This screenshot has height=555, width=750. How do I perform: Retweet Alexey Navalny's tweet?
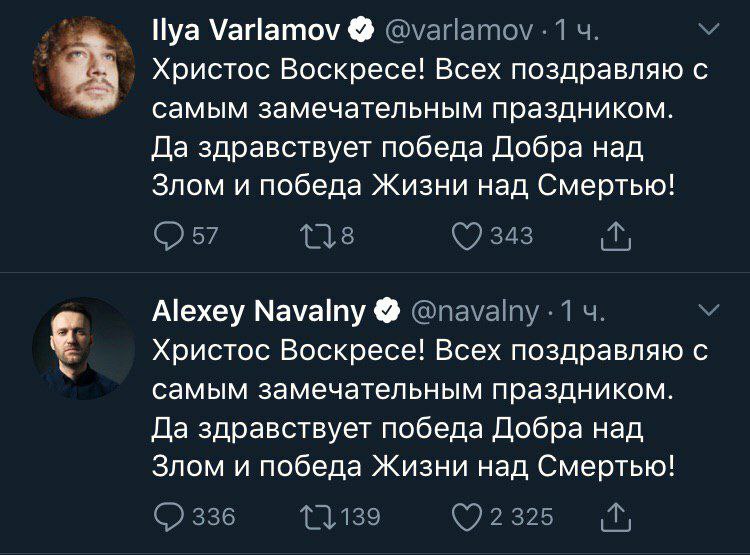pos(312,516)
